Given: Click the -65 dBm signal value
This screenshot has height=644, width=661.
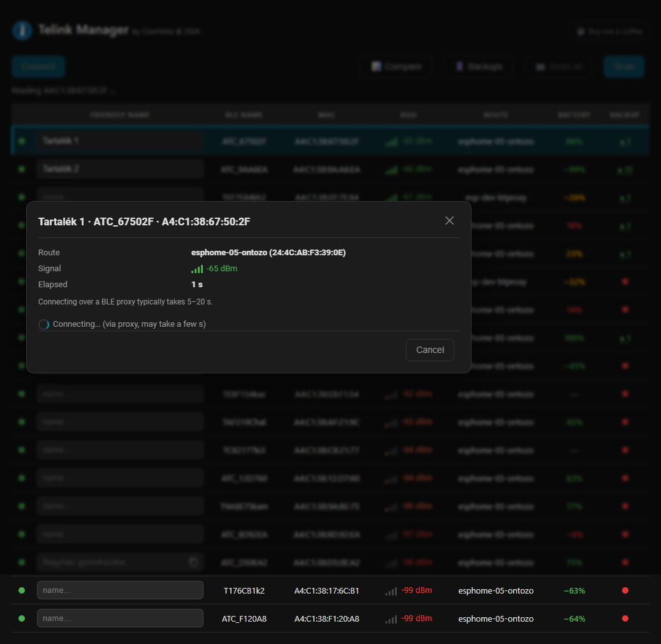Looking at the screenshot, I should [222, 268].
